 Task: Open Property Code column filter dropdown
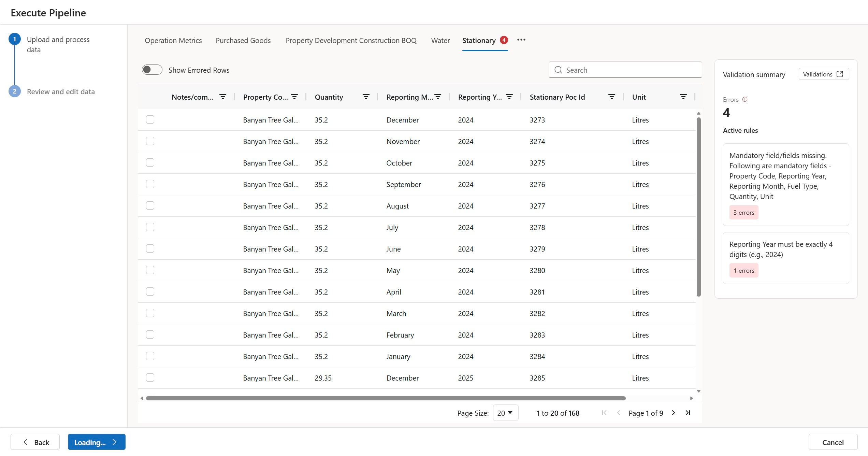point(294,97)
